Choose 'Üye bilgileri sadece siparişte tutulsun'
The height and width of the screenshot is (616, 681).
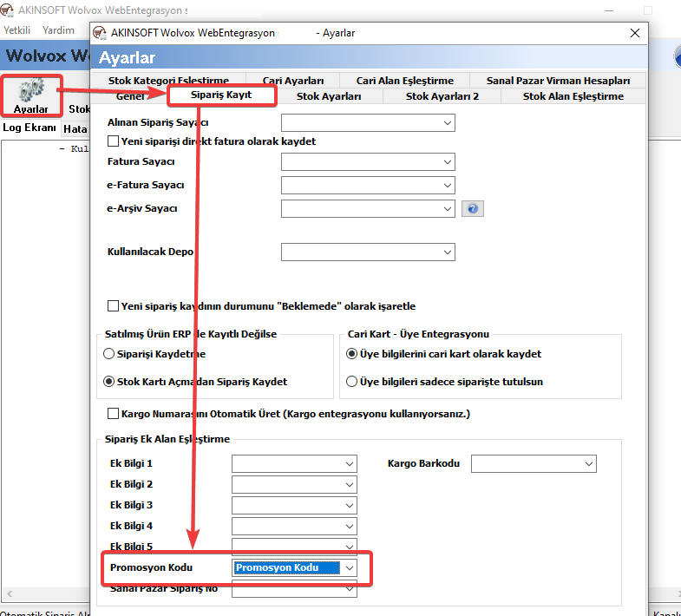[x=351, y=382]
